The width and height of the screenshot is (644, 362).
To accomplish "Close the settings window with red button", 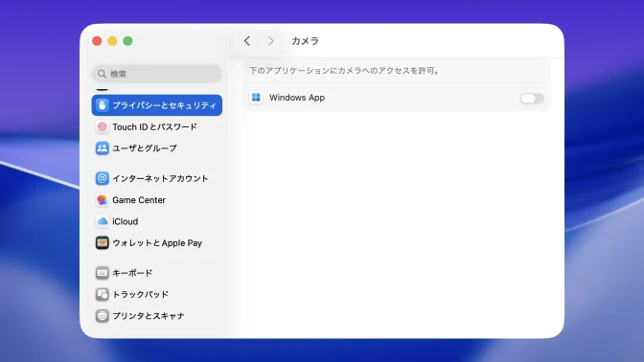I will tap(97, 41).
